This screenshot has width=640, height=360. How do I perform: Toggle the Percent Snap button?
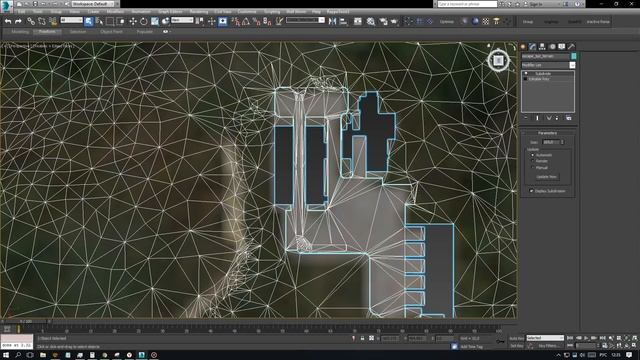[x=257, y=21]
